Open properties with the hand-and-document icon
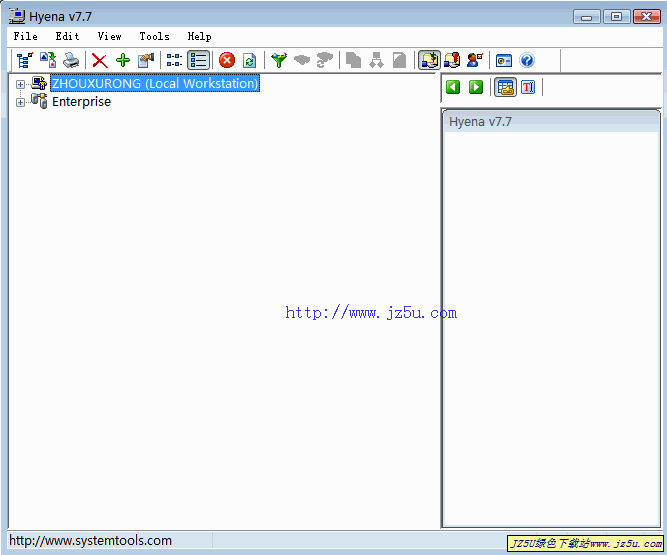This screenshot has height=555, width=667. (x=146, y=60)
